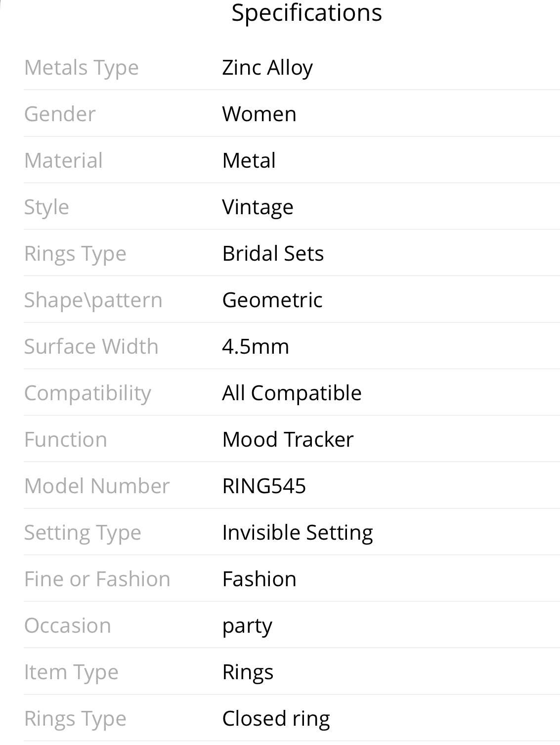The width and height of the screenshot is (560, 745).
Task: Tap the Compatibility label
Action: [x=87, y=393]
